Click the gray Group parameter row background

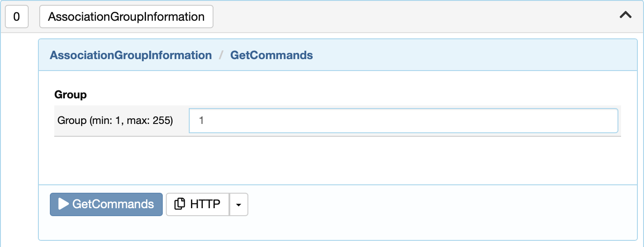[x=337, y=120]
